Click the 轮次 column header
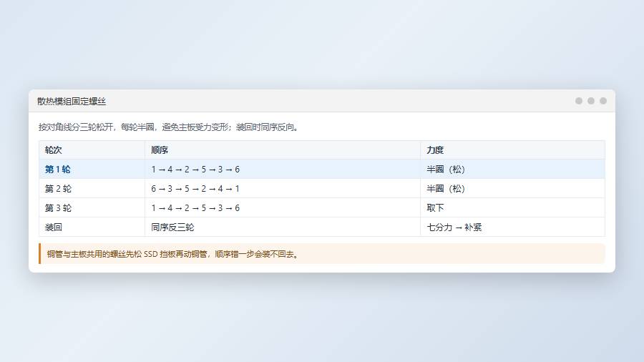 (92, 150)
